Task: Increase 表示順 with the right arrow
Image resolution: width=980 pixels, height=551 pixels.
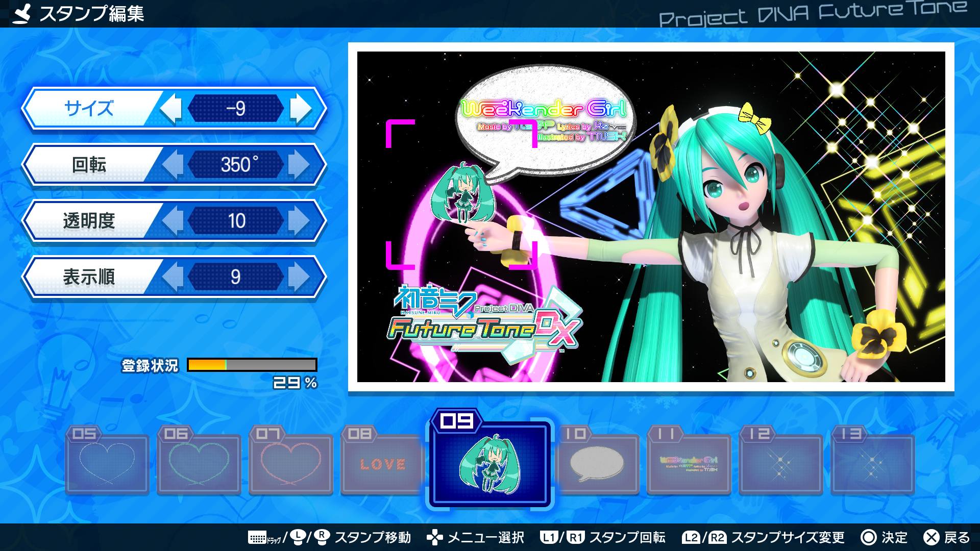Action: 300,277
